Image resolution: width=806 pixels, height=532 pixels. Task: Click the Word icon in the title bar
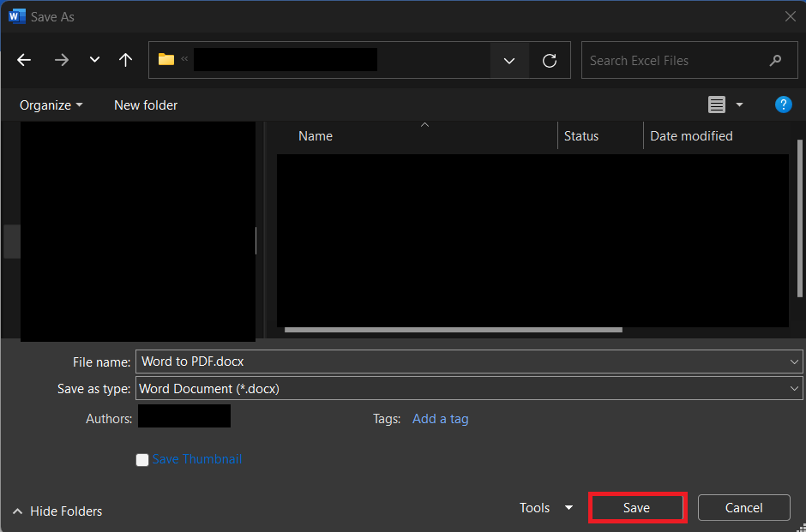coord(17,16)
